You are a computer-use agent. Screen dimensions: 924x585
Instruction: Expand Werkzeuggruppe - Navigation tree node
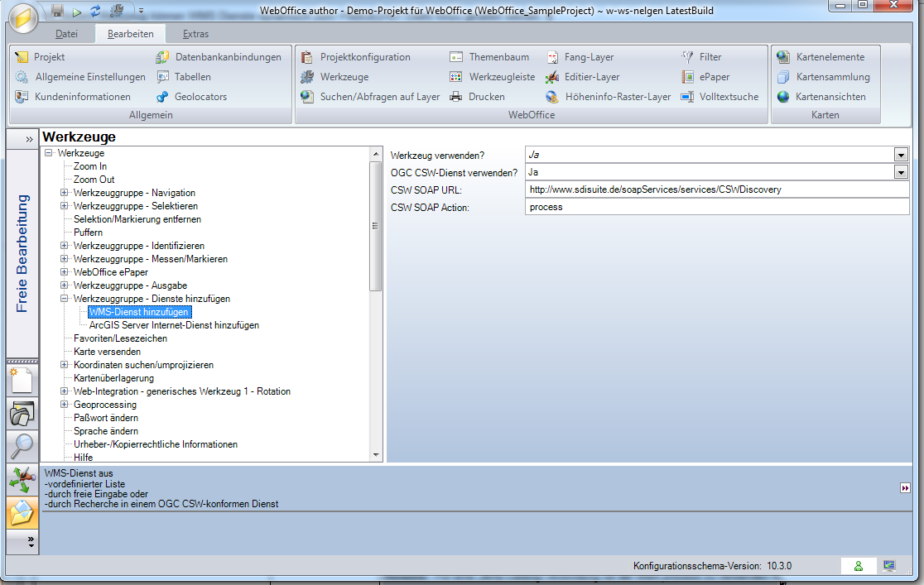point(65,193)
